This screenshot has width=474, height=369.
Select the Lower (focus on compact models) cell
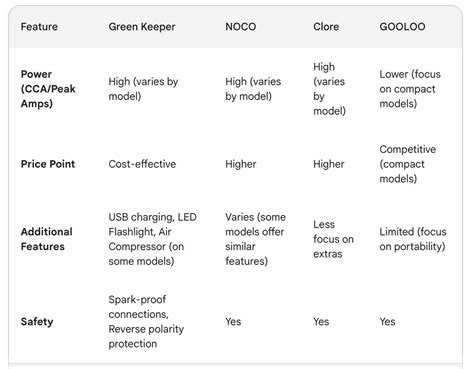coord(410,89)
